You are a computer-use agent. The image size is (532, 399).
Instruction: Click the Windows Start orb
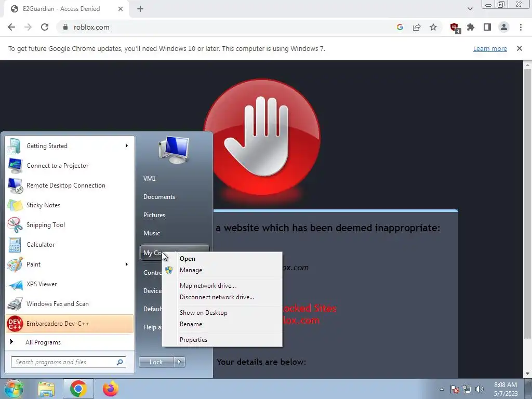[x=14, y=389]
